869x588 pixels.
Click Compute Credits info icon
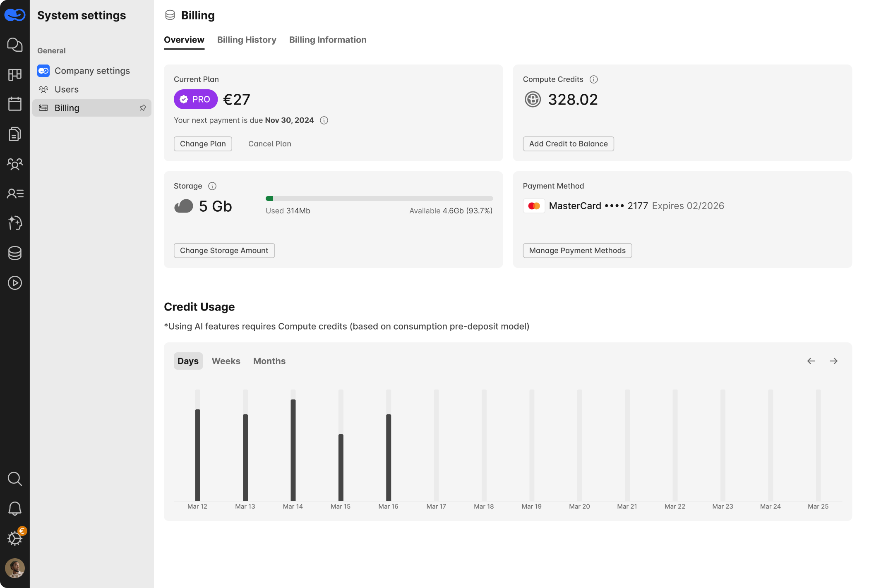(x=593, y=79)
